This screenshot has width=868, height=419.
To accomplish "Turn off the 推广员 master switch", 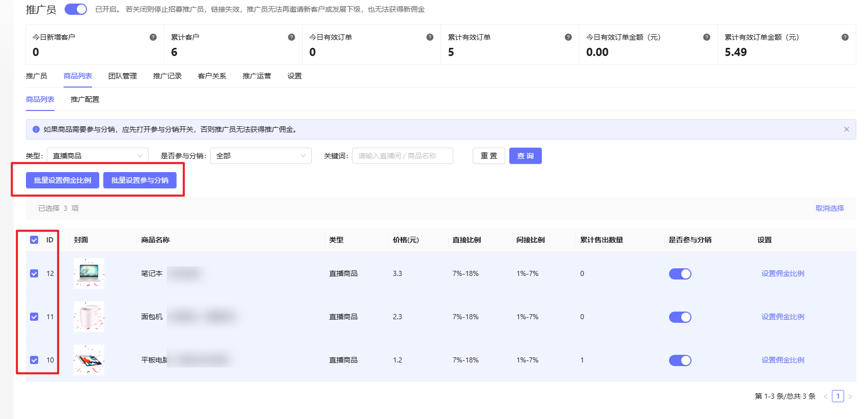I will click(76, 9).
